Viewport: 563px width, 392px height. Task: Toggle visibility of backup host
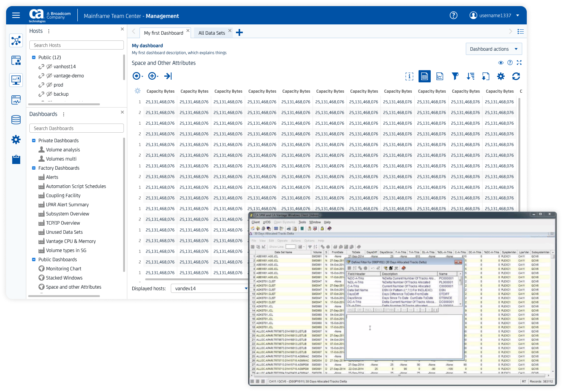49,94
